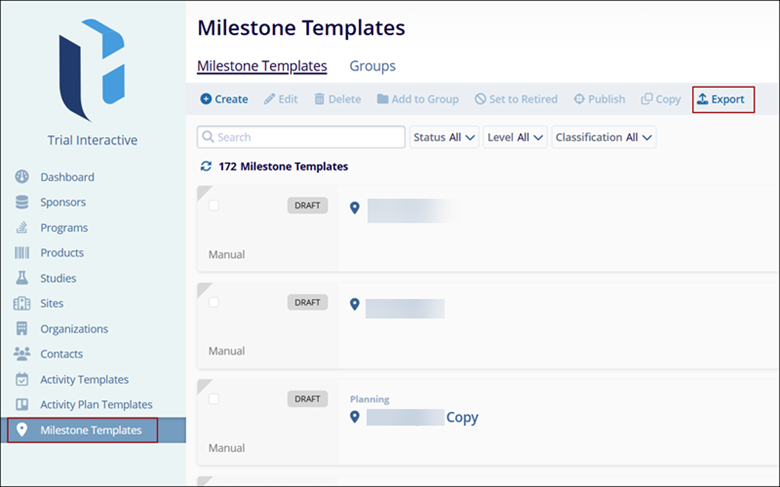Select the second draft template checkbox
Image resolution: width=780 pixels, height=487 pixels.
click(214, 301)
